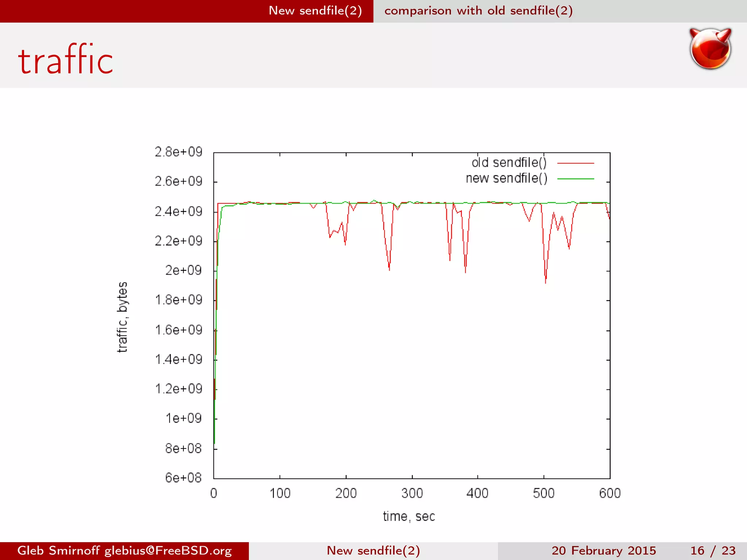This screenshot has width=747, height=560.
Task: Click x-axis value '400'
Action: pyautogui.click(x=477, y=493)
